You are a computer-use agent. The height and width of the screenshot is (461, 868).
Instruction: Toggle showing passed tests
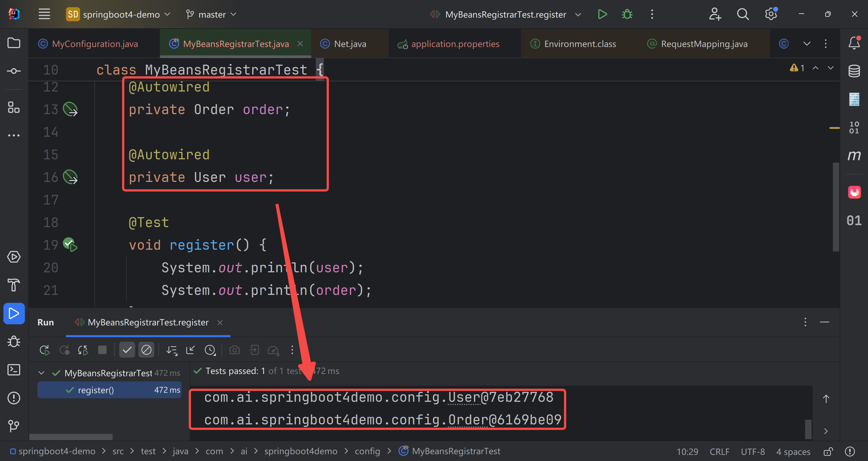pos(127,350)
